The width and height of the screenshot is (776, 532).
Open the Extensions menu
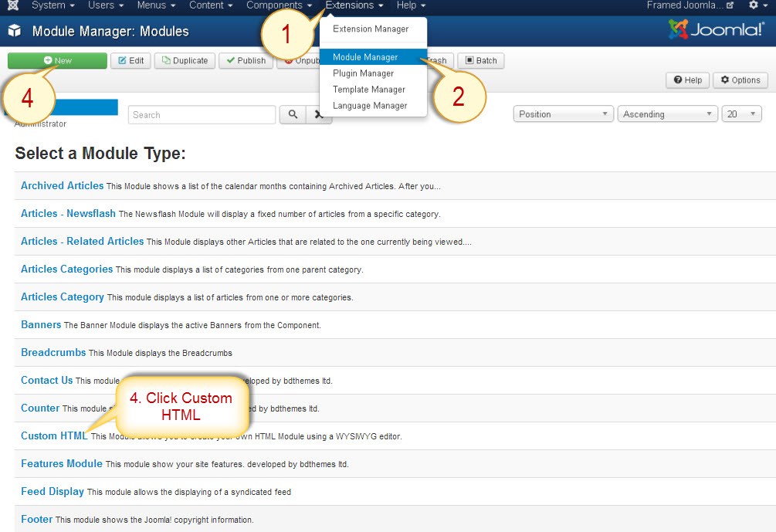(354, 5)
